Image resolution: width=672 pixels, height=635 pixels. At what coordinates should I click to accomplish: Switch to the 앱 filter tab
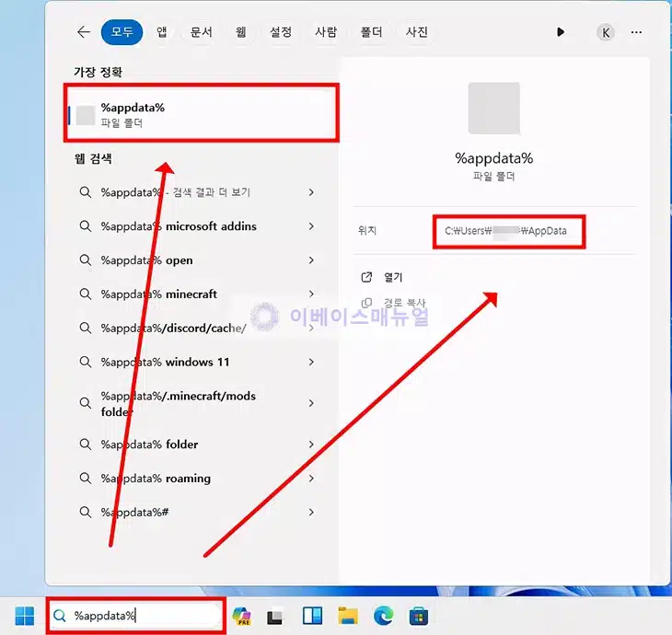[x=162, y=32]
